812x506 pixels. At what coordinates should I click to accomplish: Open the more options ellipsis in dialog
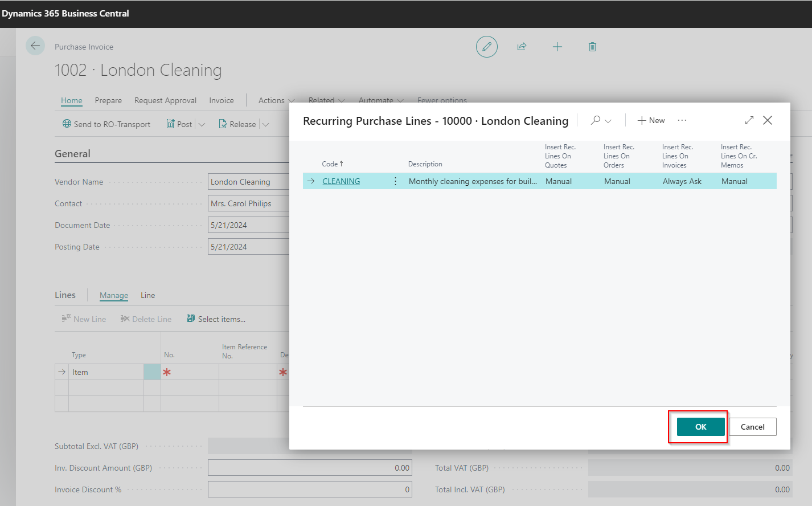(x=682, y=120)
